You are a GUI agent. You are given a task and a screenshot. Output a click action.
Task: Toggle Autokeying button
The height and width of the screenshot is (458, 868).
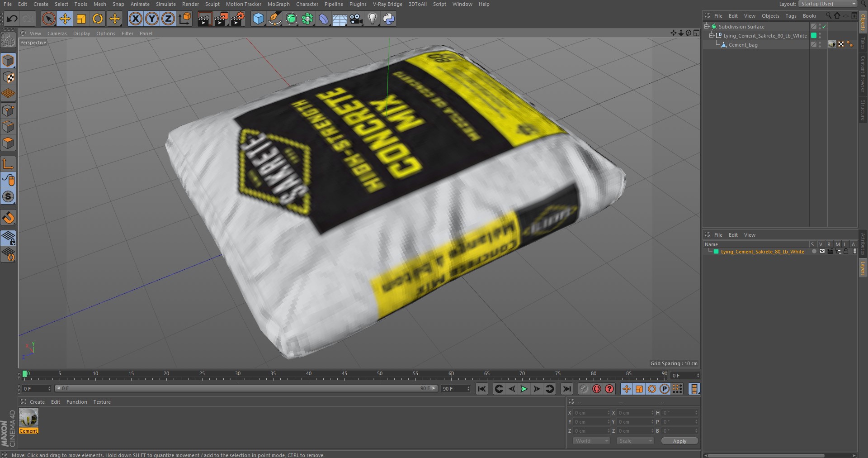[597, 389]
